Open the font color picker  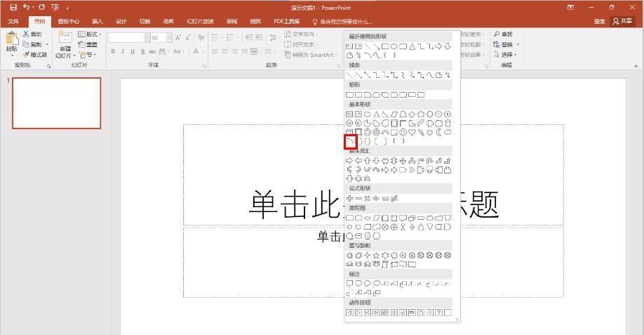pos(199,51)
